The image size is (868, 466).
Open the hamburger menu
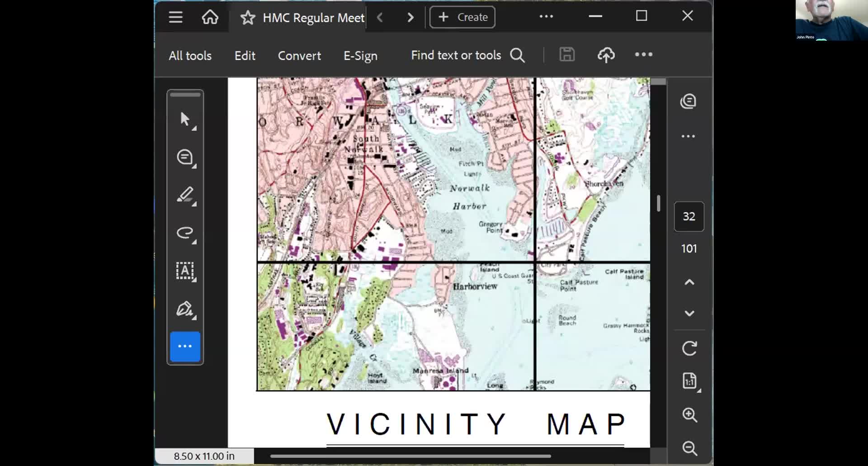point(175,17)
